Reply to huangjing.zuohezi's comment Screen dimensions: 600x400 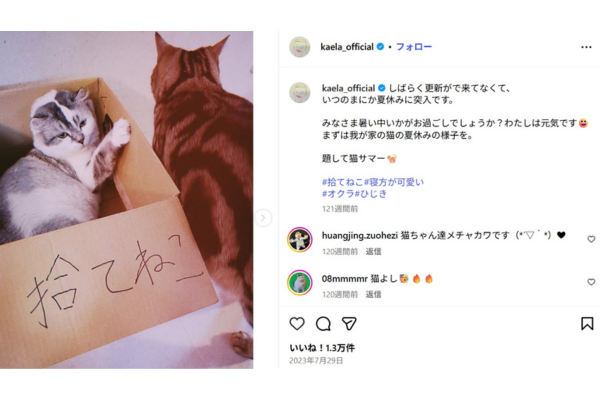click(x=373, y=251)
